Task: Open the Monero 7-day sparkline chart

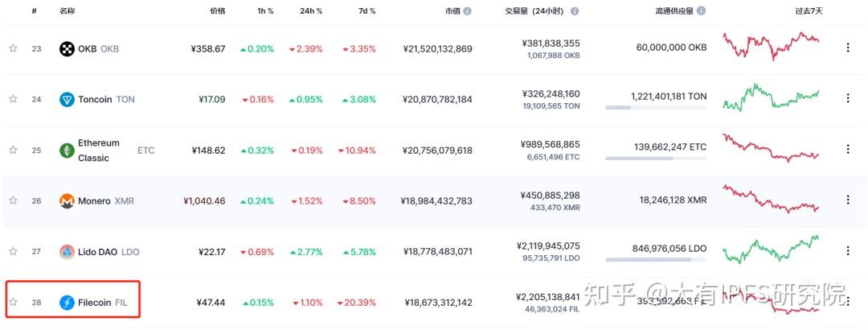Action: click(x=771, y=200)
